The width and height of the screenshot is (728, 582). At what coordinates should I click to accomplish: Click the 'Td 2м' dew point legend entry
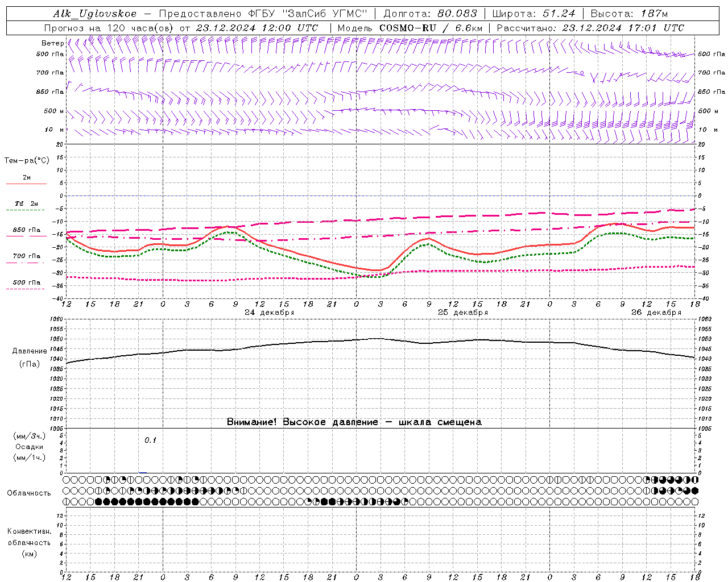pyautogui.click(x=27, y=203)
